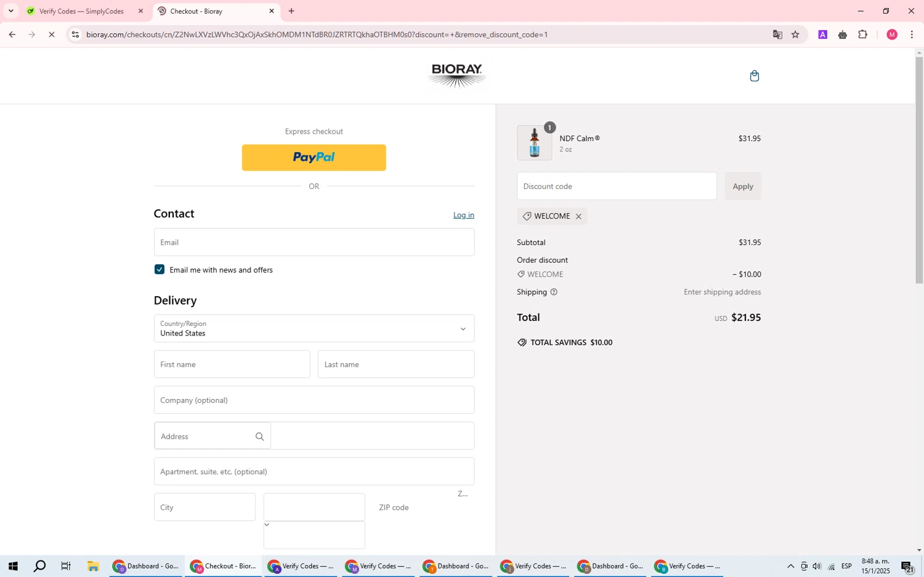924x577 pixels.
Task: Open Windows Start menu
Action: click(13, 566)
